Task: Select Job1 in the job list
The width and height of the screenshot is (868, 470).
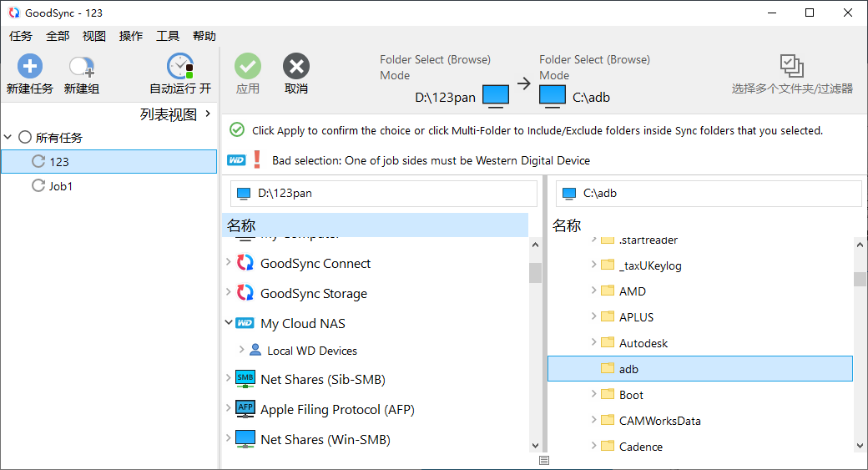Action: [109, 186]
